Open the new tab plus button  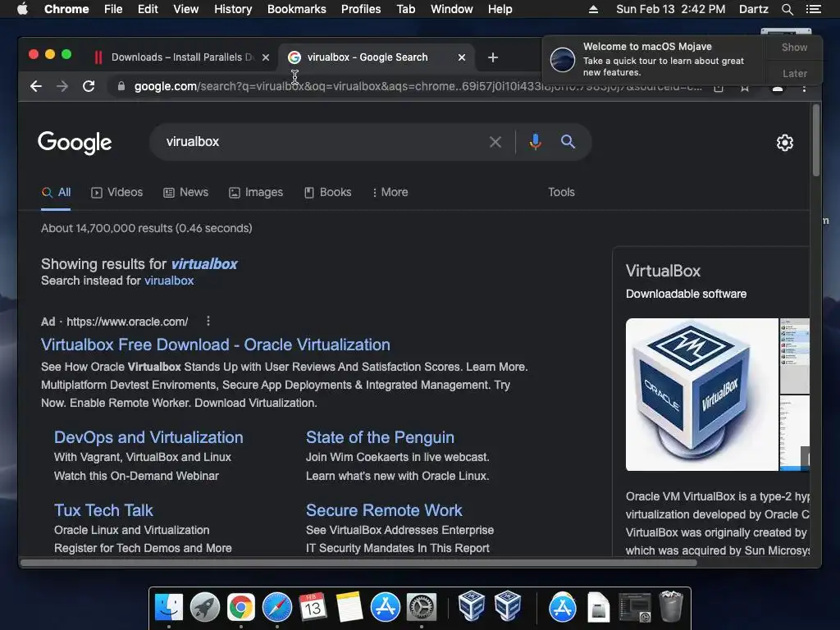coord(493,57)
